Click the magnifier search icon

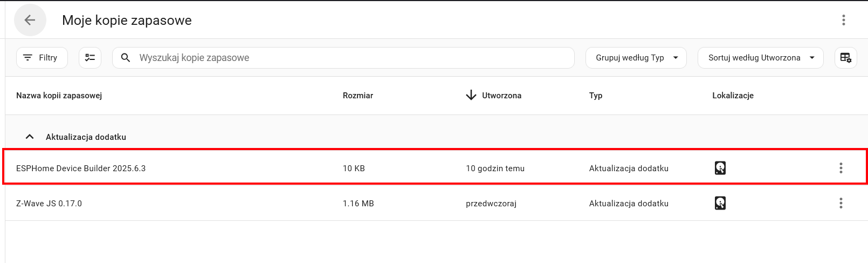(126, 58)
